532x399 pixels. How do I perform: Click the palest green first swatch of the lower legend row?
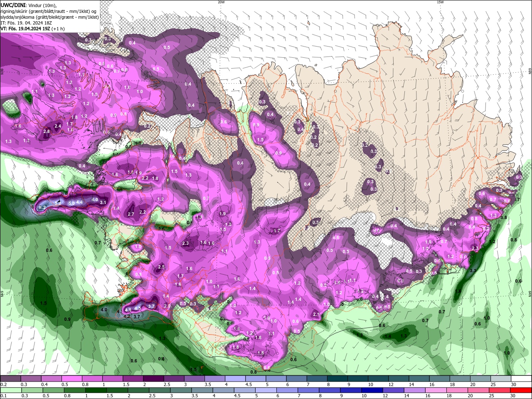(x=11, y=390)
